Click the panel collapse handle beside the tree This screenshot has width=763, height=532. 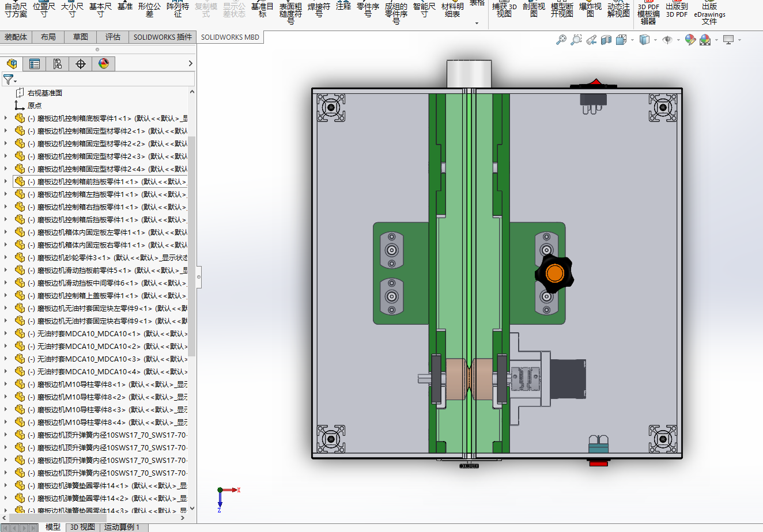tap(199, 277)
